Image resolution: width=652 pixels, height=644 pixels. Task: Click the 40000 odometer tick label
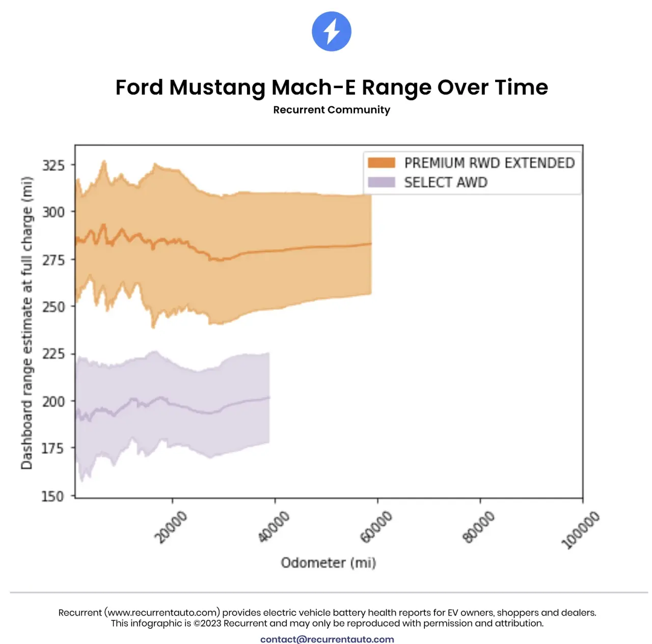tap(274, 527)
